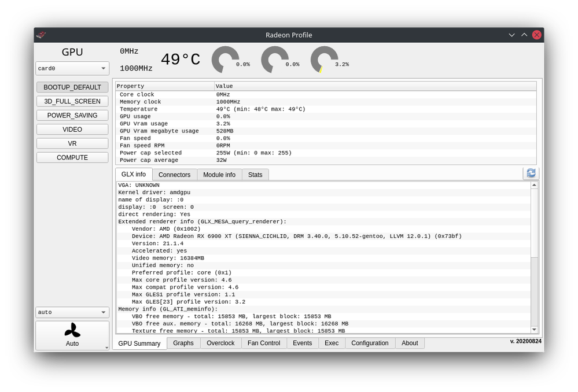
Task: Select the Power cap average row
Action: tap(326, 160)
